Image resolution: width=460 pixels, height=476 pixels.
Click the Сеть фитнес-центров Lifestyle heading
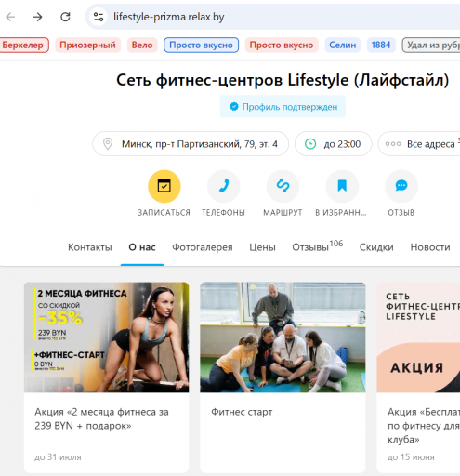pos(283,80)
